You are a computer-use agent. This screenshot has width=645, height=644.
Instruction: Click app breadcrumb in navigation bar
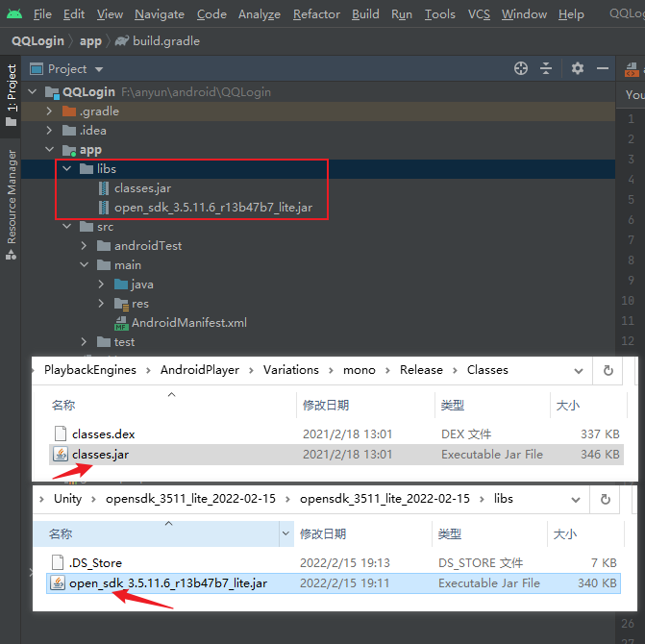(x=90, y=41)
